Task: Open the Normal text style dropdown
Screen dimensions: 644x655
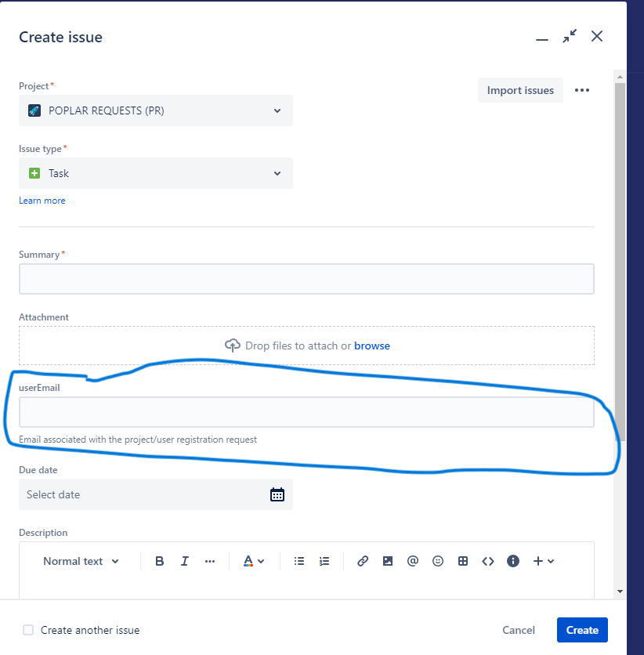Action: point(80,561)
